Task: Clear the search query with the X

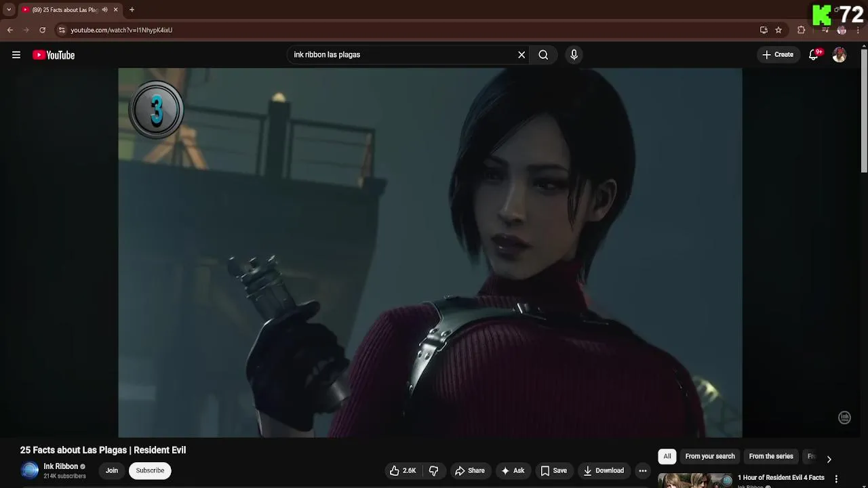Action: click(x=521, y=55)
